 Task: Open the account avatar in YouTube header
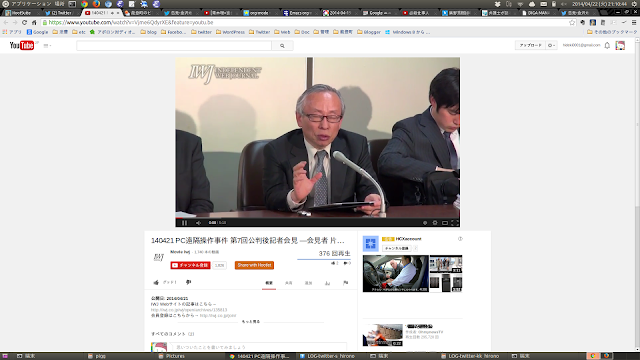click(x=620, y=45)
